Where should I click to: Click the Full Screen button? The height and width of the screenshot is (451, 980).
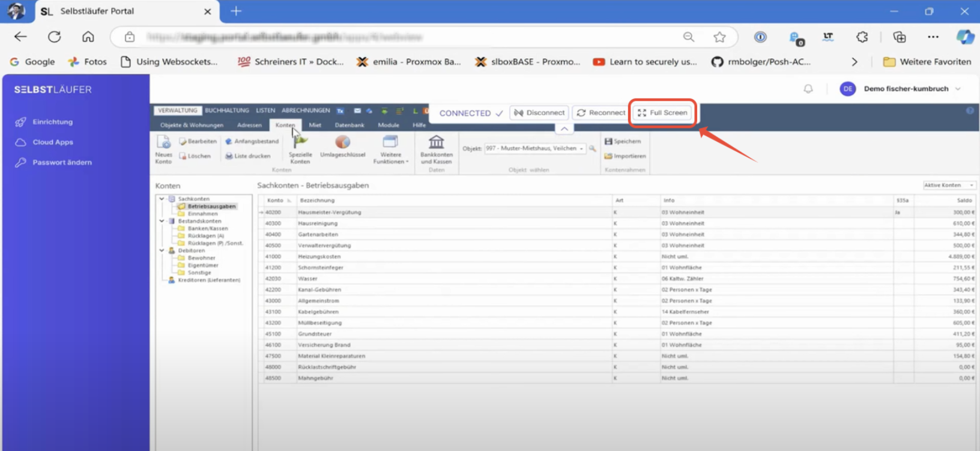662,113
